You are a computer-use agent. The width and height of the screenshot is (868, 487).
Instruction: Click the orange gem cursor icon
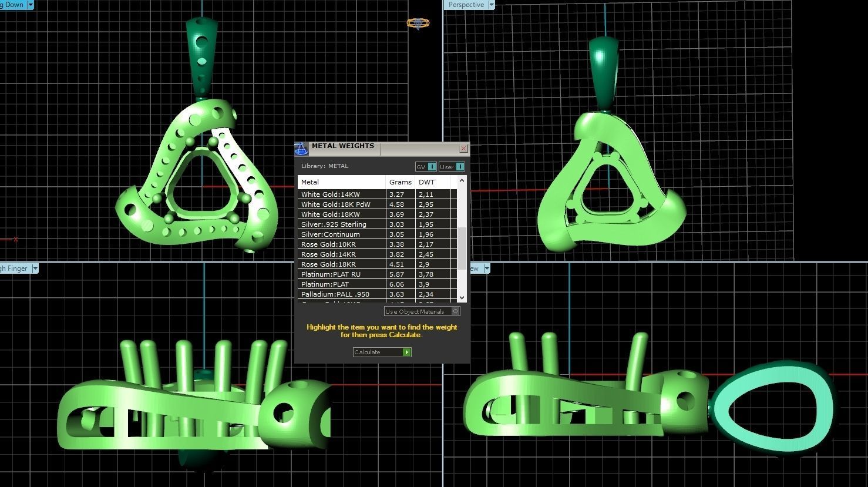tap(418, 23)
